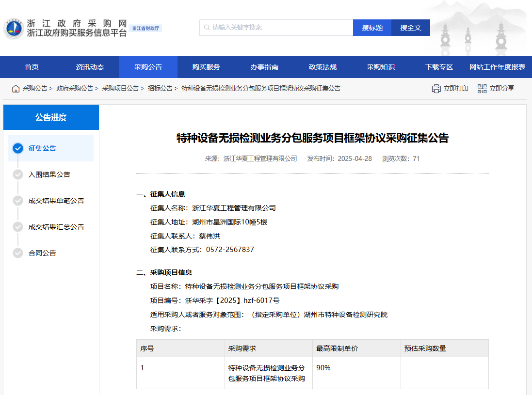Viewport: 532px width, 395px height.
Task: Click the QR code icon for 立即分享
Action: 482,89
